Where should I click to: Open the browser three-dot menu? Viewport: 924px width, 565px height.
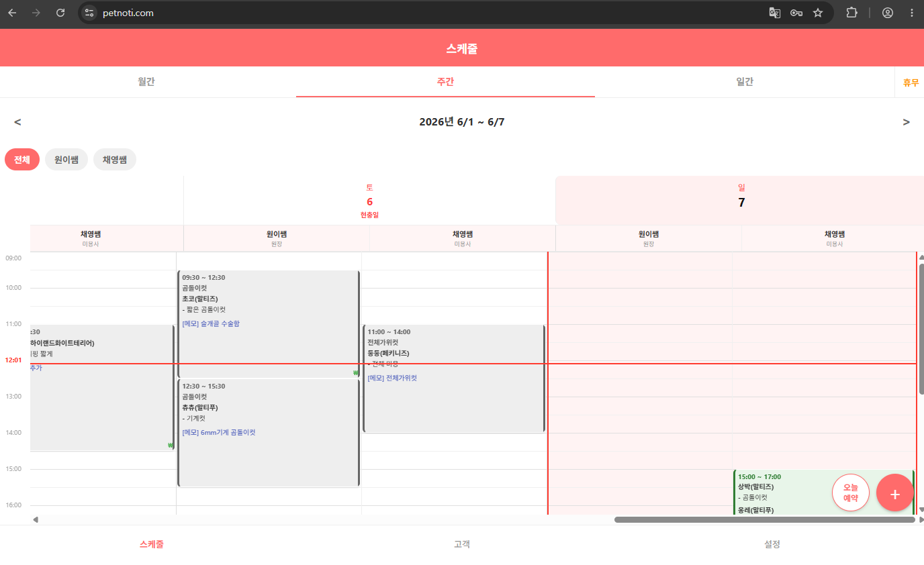pyautogui.click(x=911, y=13)
